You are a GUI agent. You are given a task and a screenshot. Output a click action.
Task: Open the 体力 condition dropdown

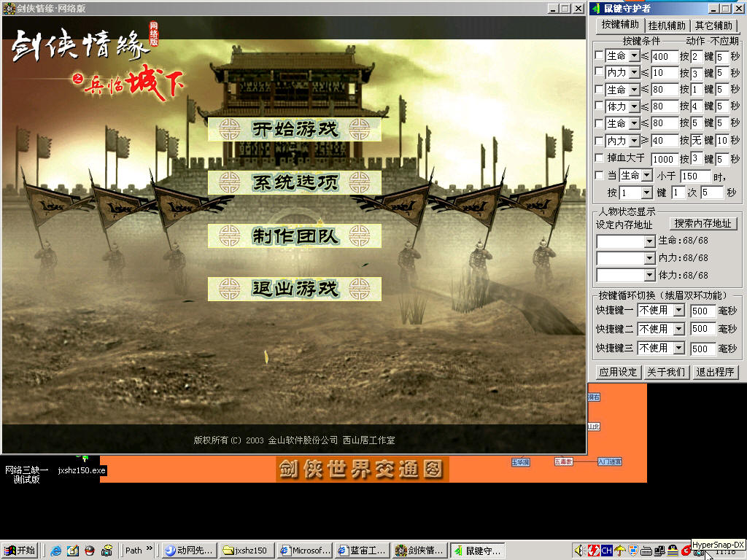pos(634,106)
